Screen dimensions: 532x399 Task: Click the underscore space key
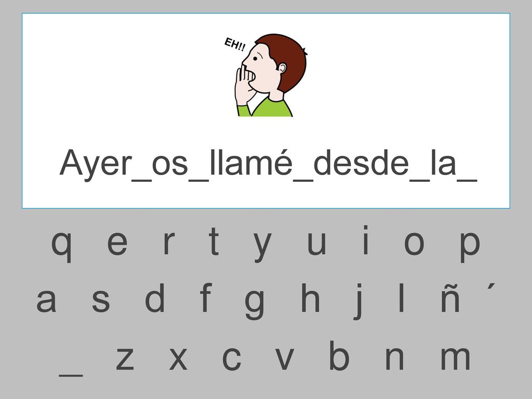pos(71,375)
